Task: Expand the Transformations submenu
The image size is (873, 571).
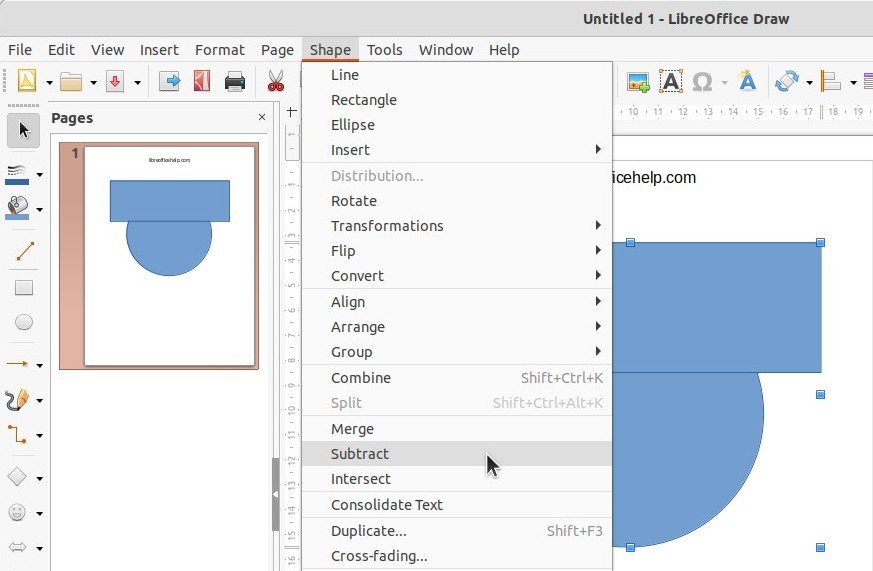Action: point(457,226)
